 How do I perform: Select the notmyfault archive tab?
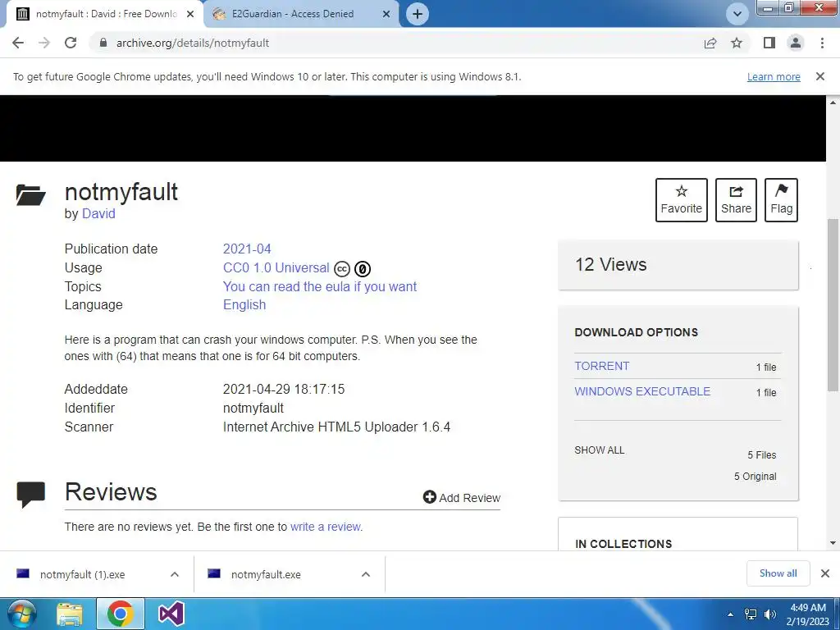click(106, 14)
